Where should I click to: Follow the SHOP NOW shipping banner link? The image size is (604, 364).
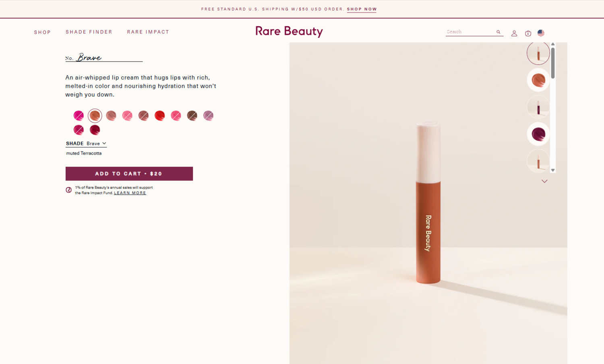point(362,9)
